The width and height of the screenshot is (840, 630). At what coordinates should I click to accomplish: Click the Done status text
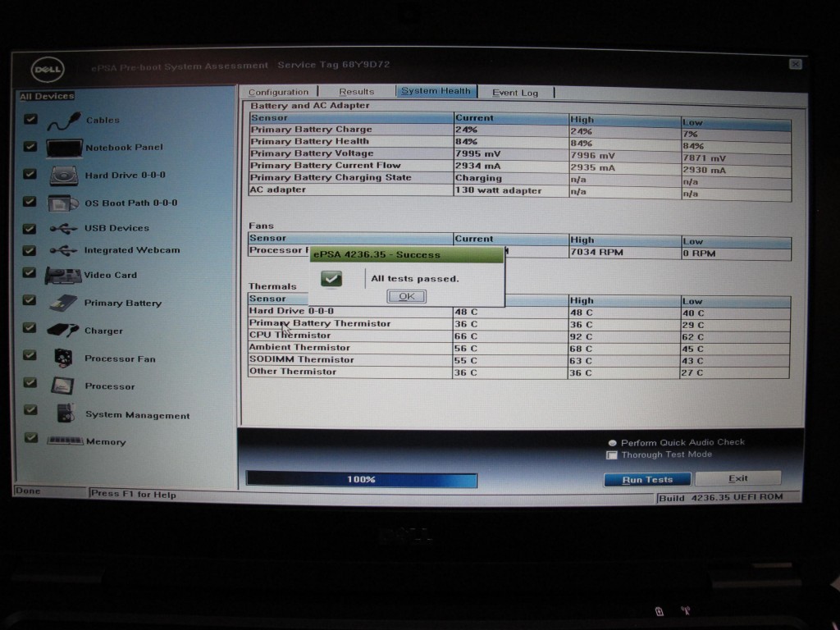(x=28, y=491)
